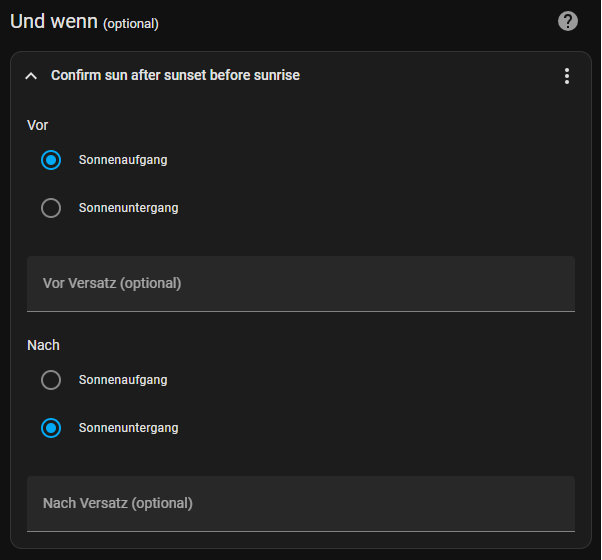Image resolution: width=602 pixels, height=560 pixels.
Task: Select Sonnenuntergang radio button under Nach
Action: pos(51,428)
